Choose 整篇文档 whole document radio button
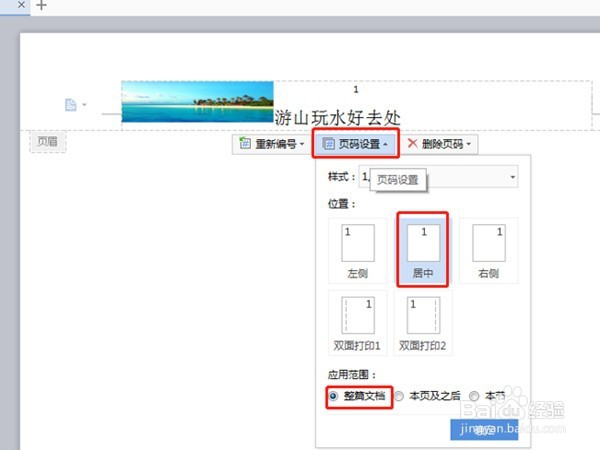 point(334,396)
